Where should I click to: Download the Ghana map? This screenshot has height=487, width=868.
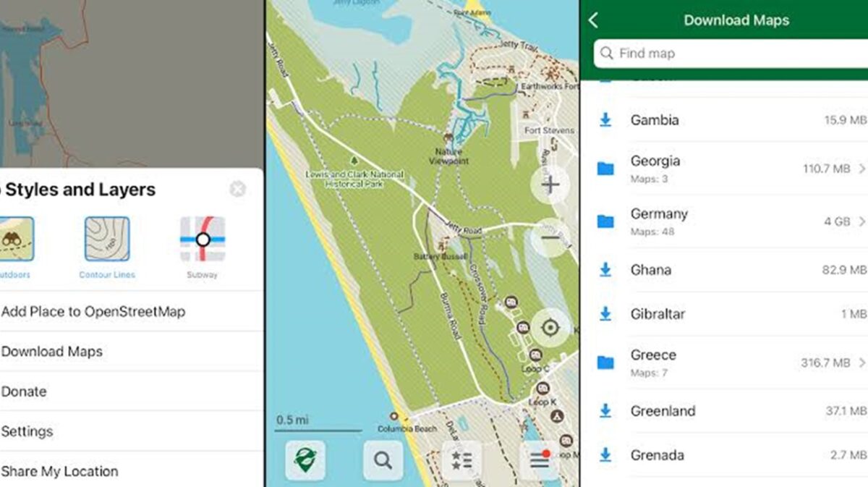coord(605,270)
